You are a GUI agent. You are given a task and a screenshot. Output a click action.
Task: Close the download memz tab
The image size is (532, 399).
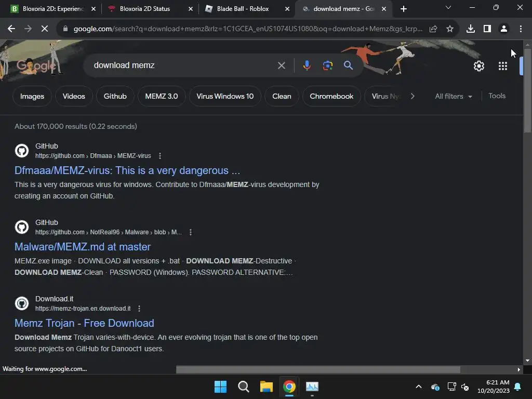coord(384,9)
